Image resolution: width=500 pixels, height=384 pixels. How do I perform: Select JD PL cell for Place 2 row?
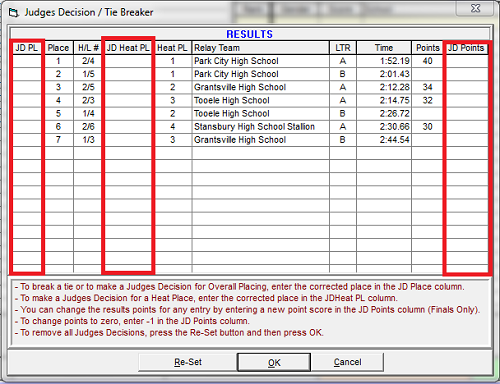click(27, 74)
